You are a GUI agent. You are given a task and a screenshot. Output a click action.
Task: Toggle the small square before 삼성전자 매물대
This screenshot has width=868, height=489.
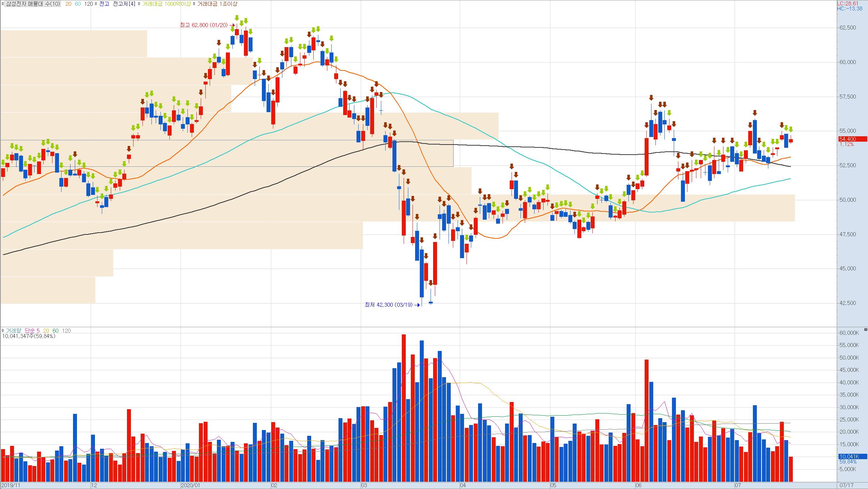click(3, 4)
